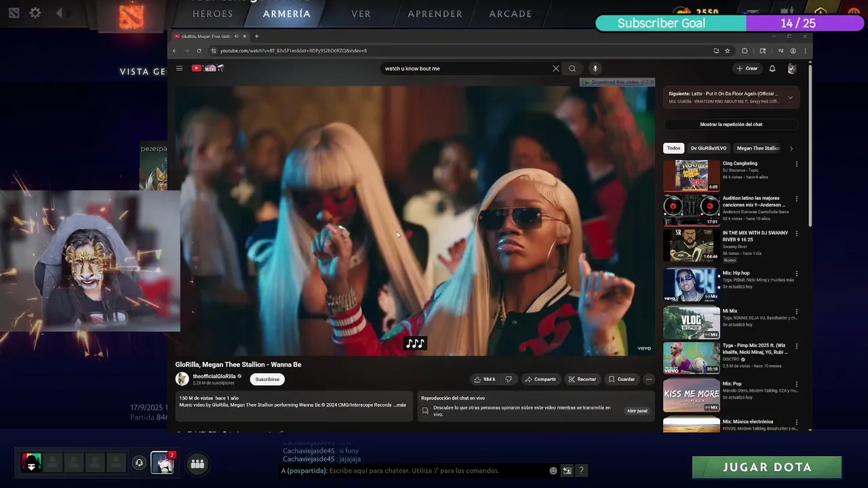Select the APRENDER tab in Dota
The image size is (868, 488).
pos(435,14)
